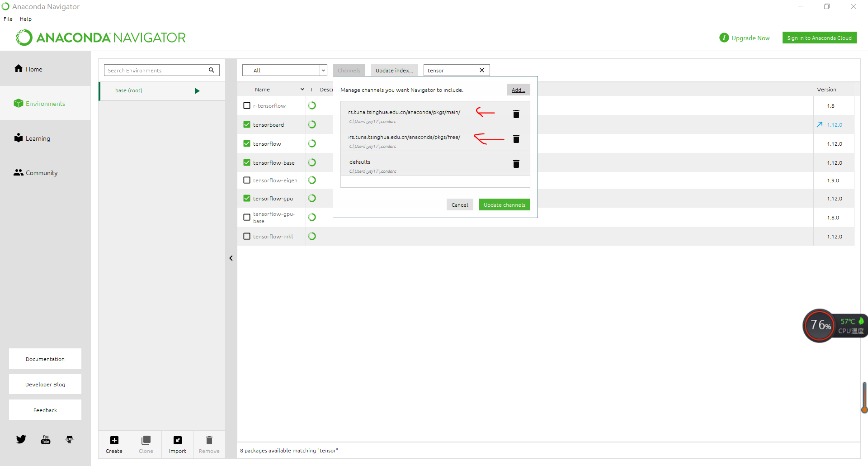Open the GitHub icon
Viewport: 868px width, 466px height.
pos(70,439)
